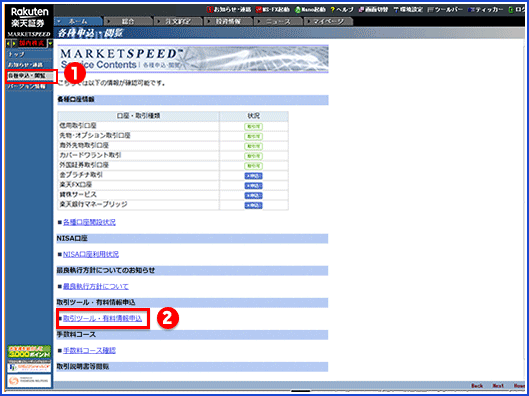Open the 手数料コース確認 link
This screenshot has height=396, width=529.
coord(89,351)
